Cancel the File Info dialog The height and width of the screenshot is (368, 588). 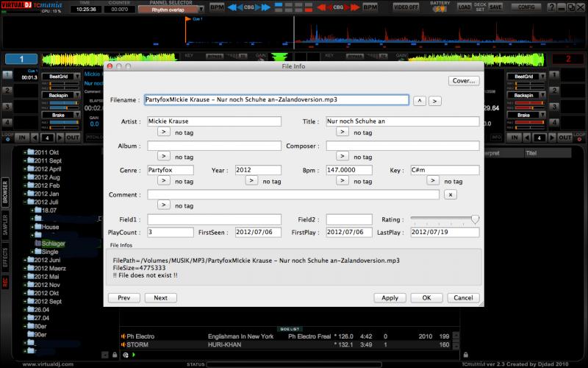point(463,298)
